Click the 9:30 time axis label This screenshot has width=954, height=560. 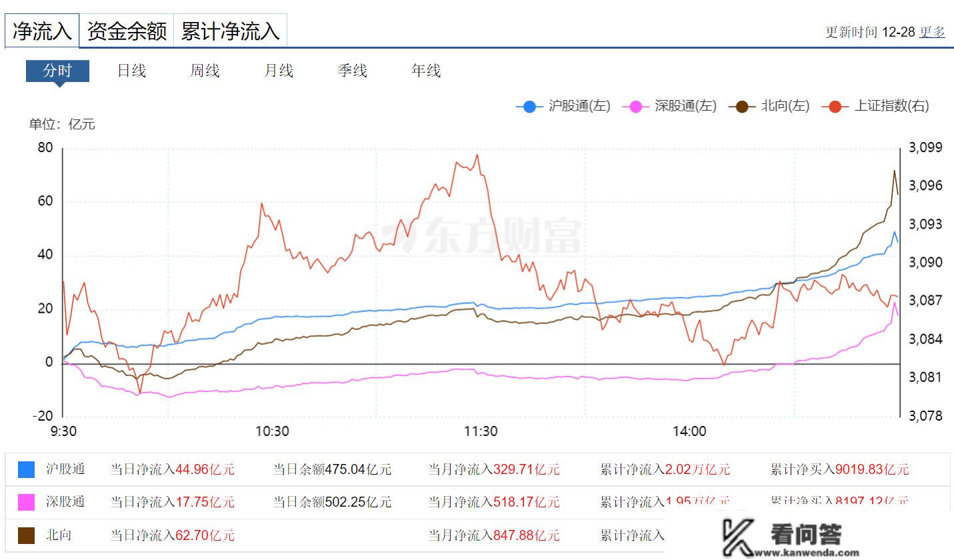(63, 431)
